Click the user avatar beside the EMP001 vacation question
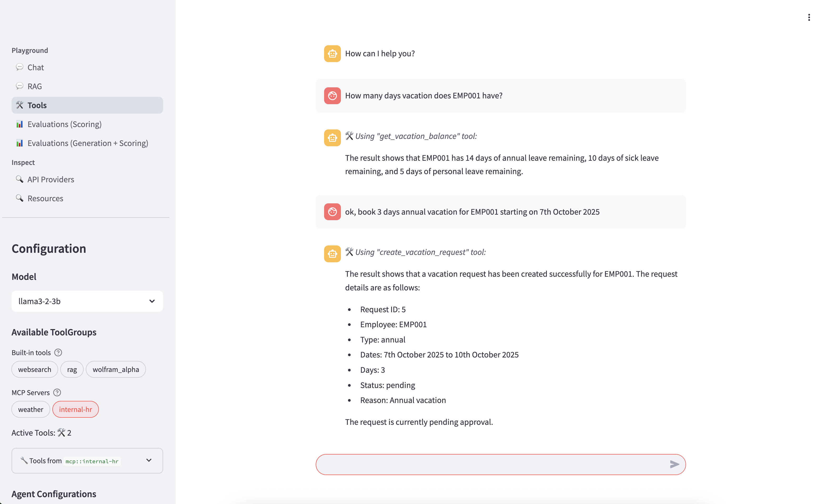 pyautogui.click(x=332, y=96)
